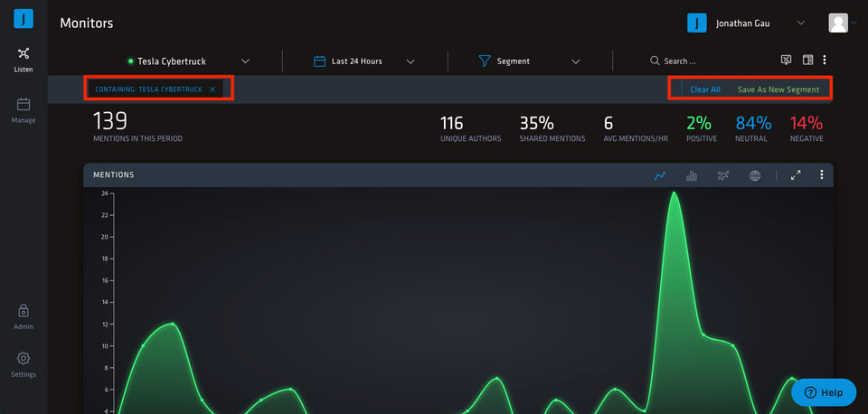Expand the Jonathan Gau account dropdown

click(x=800, y=24)
